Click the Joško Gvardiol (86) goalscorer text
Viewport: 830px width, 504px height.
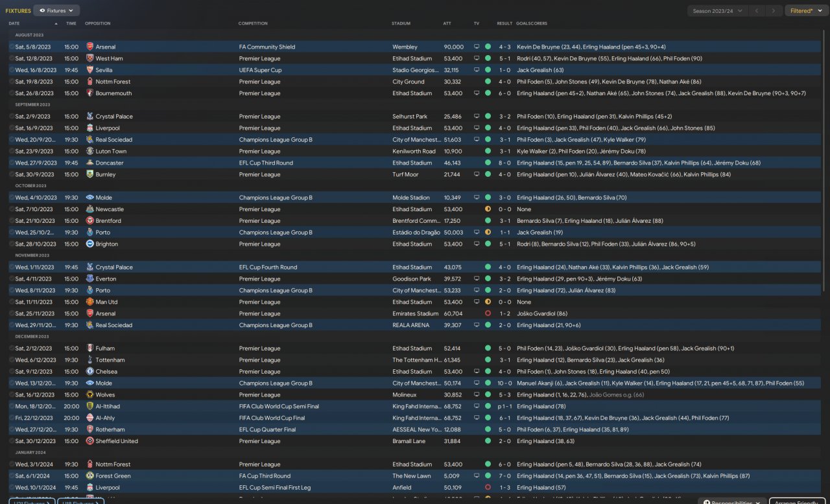(x=542, y=314)
